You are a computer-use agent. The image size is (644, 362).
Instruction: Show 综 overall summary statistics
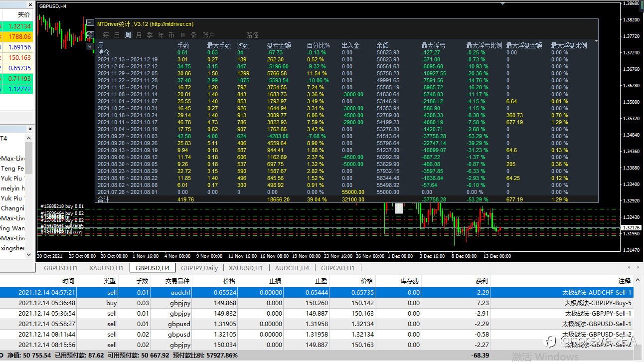[106, 35]
